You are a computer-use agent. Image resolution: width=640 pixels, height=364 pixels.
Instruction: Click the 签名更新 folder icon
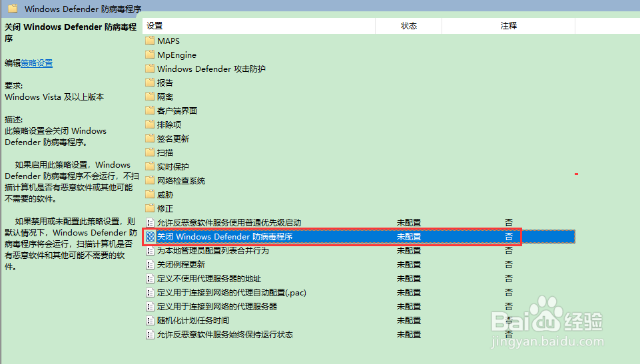pyautogui.click(x=150, y=138)
